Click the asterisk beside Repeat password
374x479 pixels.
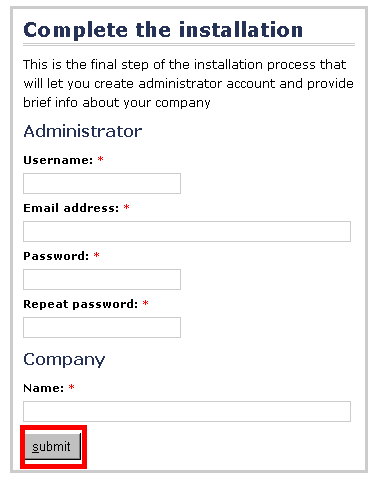point(145,303)
